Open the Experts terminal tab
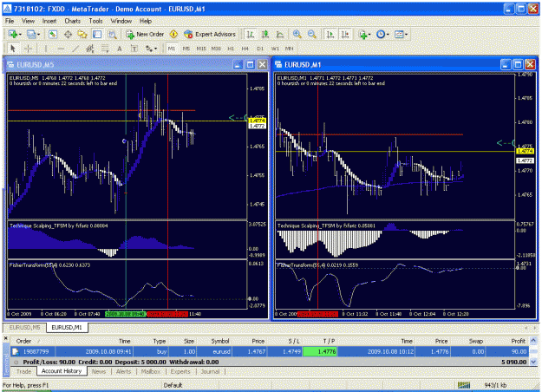The height and width of the screenshot is (392, 542). pyautogui.click(x=180, y=371)
